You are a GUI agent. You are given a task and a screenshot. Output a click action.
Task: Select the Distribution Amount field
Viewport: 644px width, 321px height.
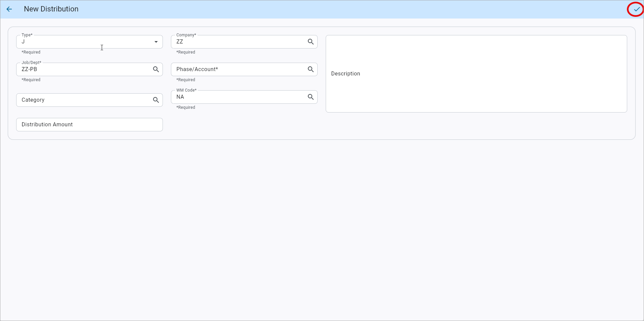tap(89, 125)
